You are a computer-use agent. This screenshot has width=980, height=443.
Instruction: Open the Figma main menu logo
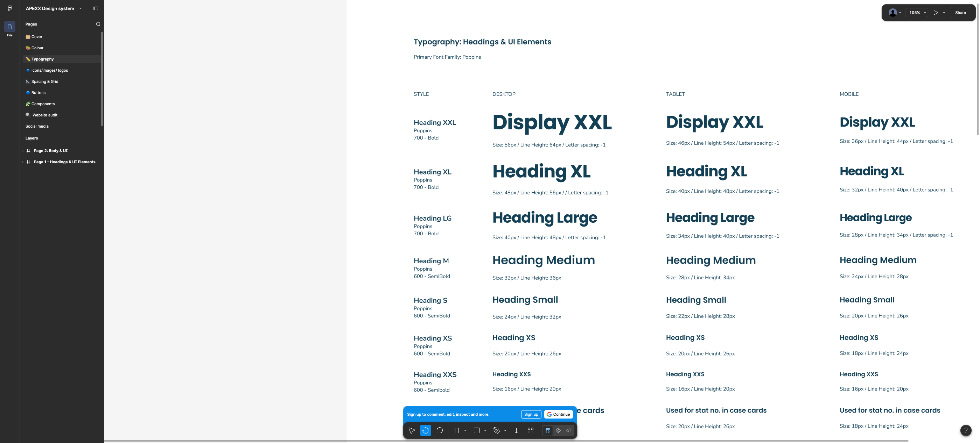(10, 8)
